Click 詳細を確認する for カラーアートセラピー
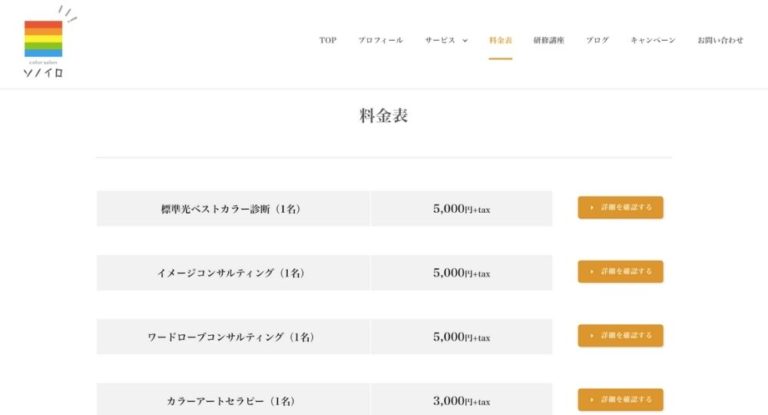The height and width of the screenshot is (415, 768). [x=620, y=400]
